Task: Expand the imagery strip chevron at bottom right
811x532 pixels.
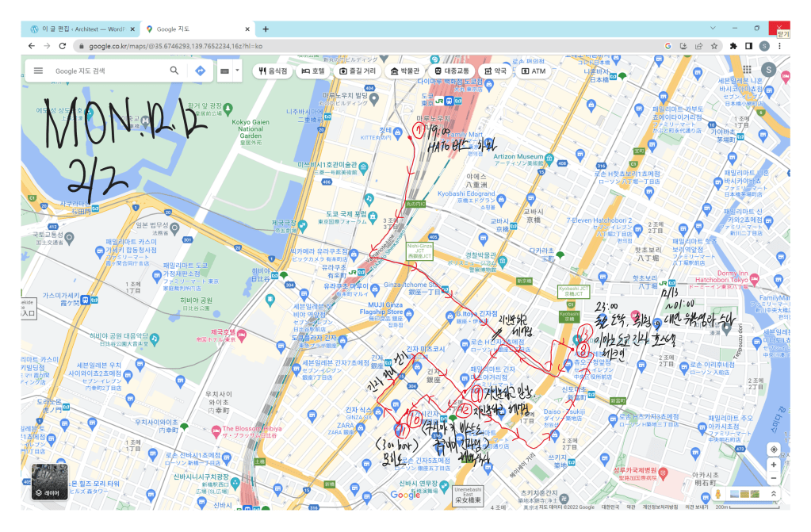Action: pos(775,494)
